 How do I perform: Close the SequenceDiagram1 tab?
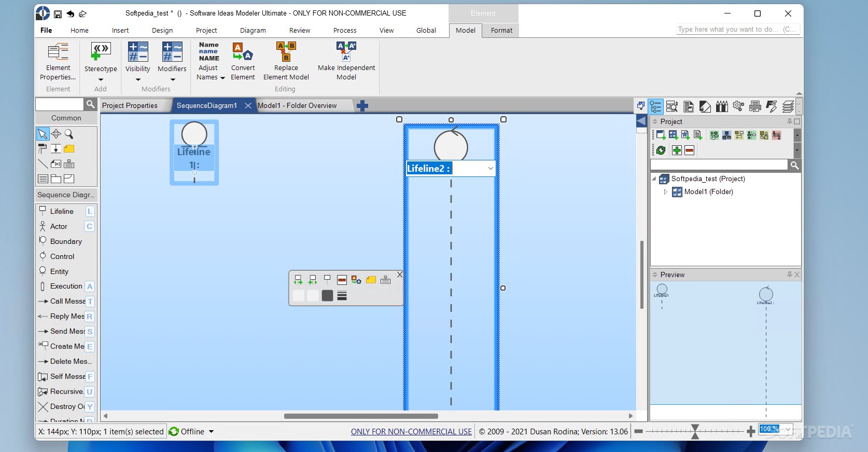[x=248, y=105]
